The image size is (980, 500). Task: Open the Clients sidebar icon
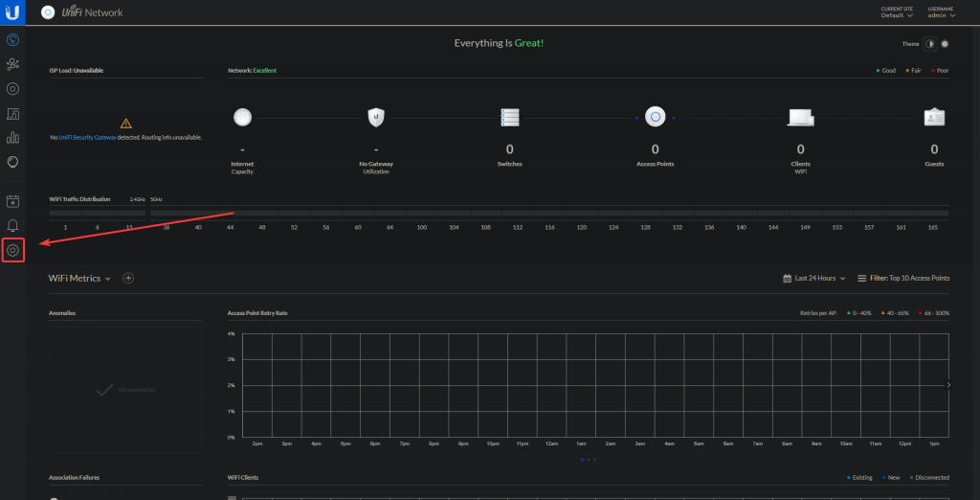(12, 114)
